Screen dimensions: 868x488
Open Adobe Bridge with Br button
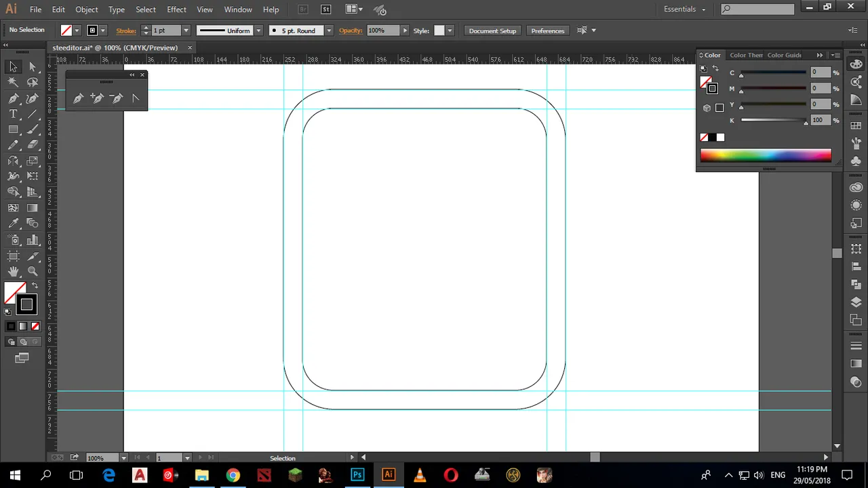(x=303, y=9)
